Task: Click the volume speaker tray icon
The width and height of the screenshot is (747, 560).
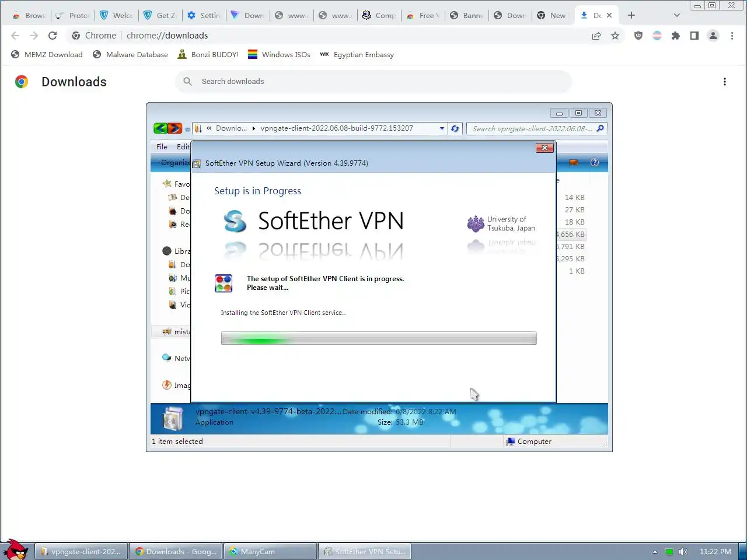Action: tap(683, 552)
